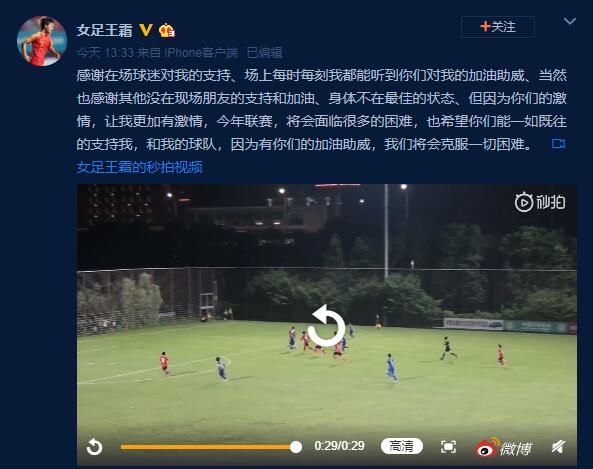The width and height of the screenshot is (593, 469).
Task: Click the iPhone客户端 source link
Action: coord(201,53)
